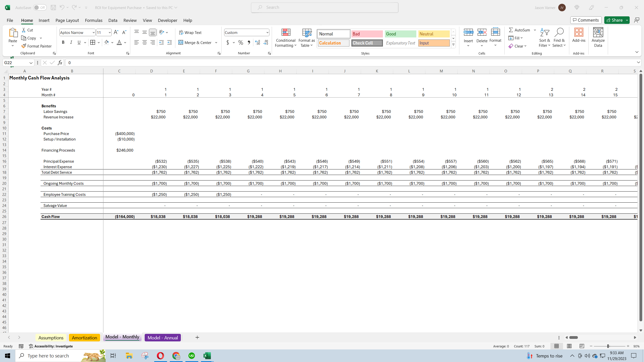644x362 pixels.
Task: Apply Percent Style formatting
Action: click(x=240, y=42)
